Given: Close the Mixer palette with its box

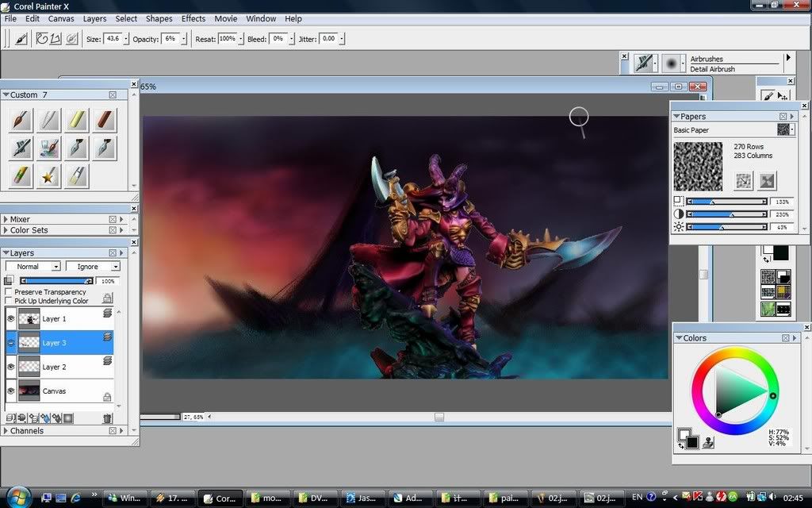Looking at the screenshot, I should coord(113,219).
